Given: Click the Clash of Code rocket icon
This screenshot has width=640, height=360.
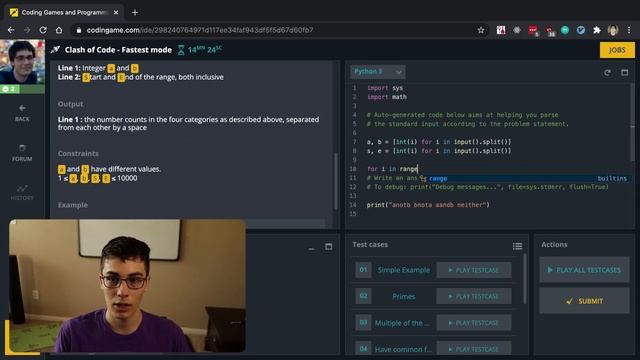Looking at the screenshot, I should (55, 50).
